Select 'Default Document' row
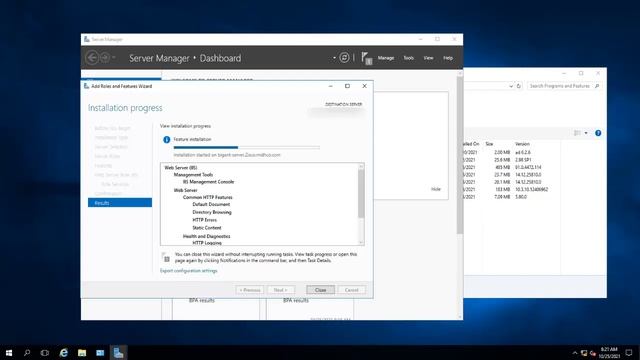Viewport: 640px width, 360px height. 211,204
